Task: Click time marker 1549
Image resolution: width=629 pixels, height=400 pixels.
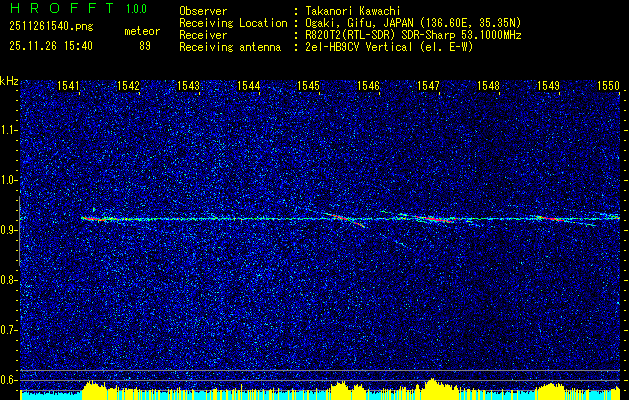Action: point(548,86)
